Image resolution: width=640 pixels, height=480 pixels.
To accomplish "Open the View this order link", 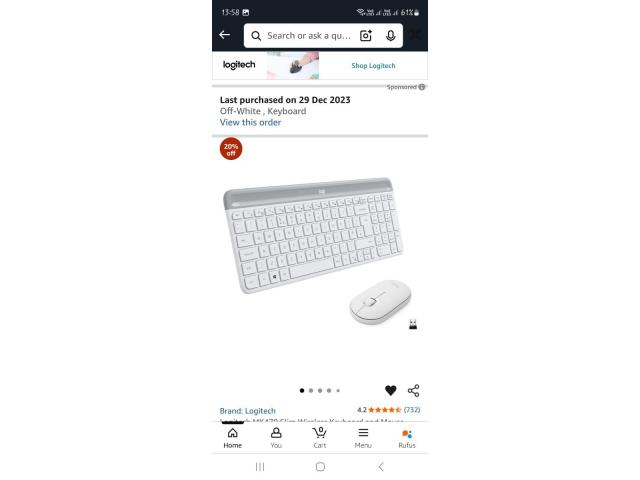I will (x=250, y=122).
